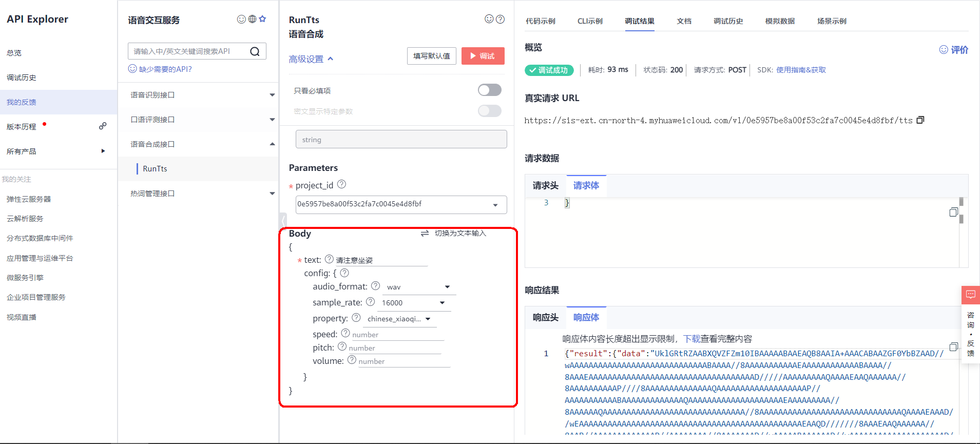This screenshot has height=444, width=980.
Task: Click the 填写默认值 button
Action: click(432, 56)
